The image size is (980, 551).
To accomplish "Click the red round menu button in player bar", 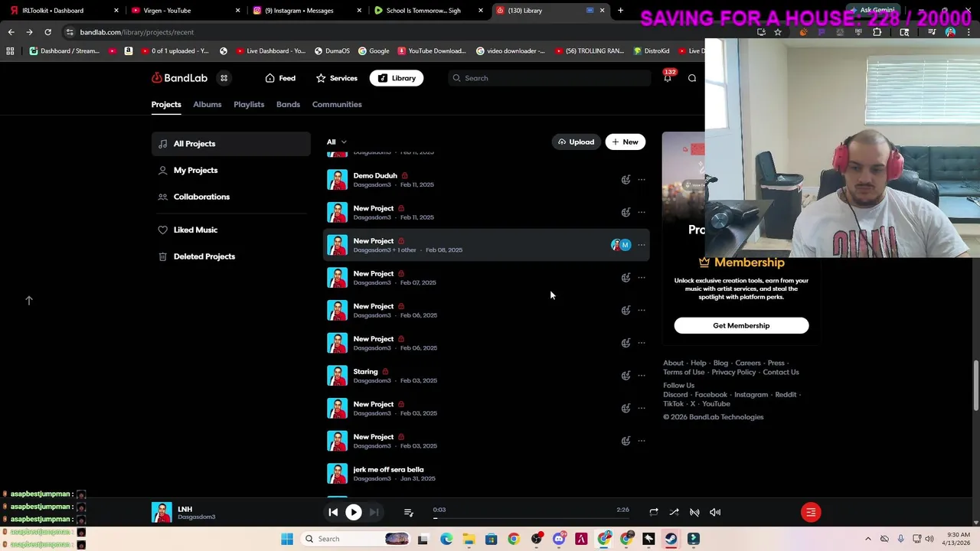I will pyautogui.click(x=811, y=512).
